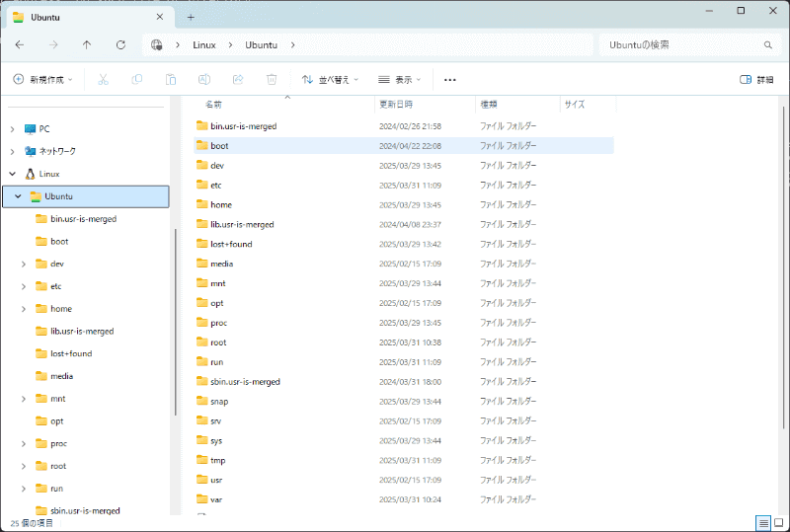Image resolution: width=790 pixels, height=532 pixels.
Task: Expand the proc folder in tree
Action: pyautogui.click(x=24, y=444)
